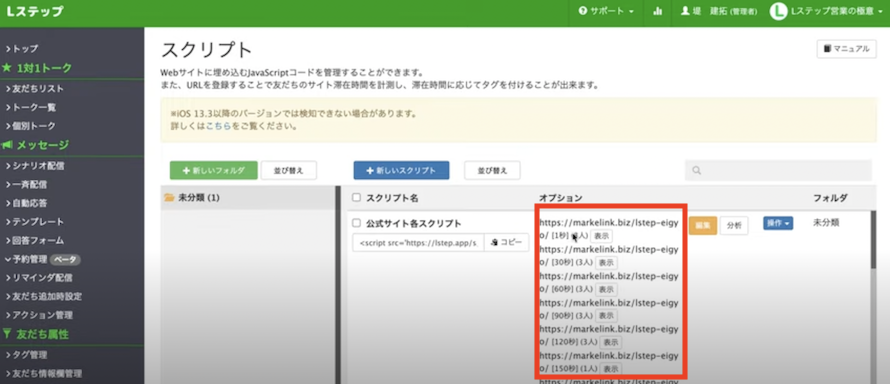The height and width of the screenshot is (384, 890).
Task: Select the 未分類 (1) folder
Action: tap(248, 198)
